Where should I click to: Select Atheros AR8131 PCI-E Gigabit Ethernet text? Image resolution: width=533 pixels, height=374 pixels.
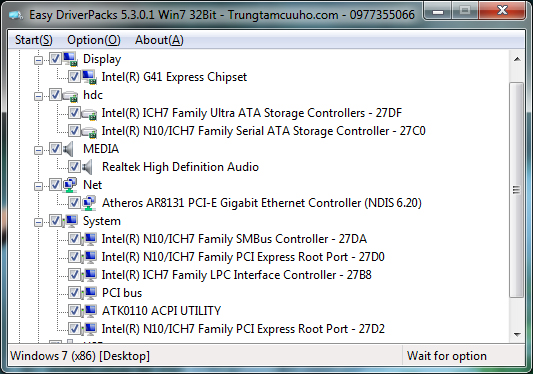262,203
